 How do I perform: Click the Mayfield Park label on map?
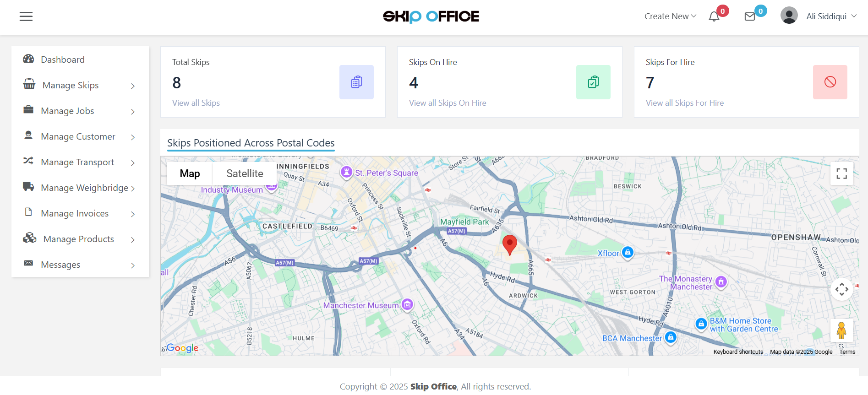click(464, 222)
